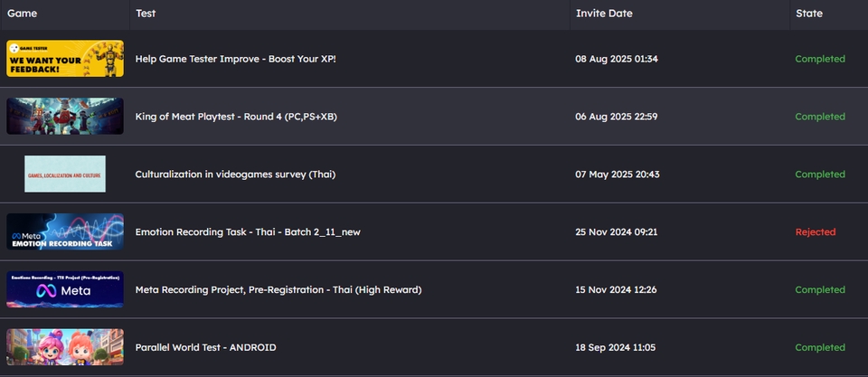This screenshot has height=377, width=868.
Task: Open the Meta Emotion Recording Task thumbnail
Action: click(x=65, y=231)
